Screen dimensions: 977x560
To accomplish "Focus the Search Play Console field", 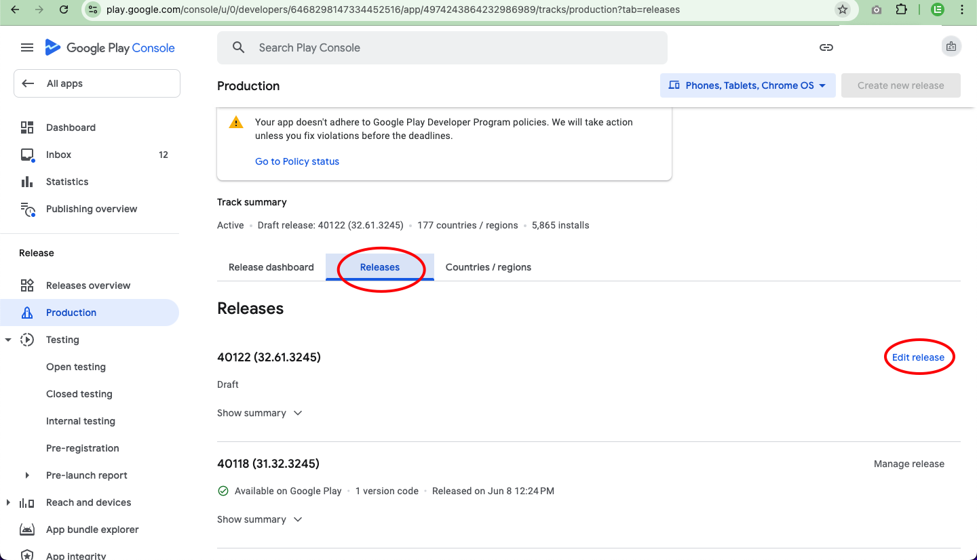I will coord(442,47).
